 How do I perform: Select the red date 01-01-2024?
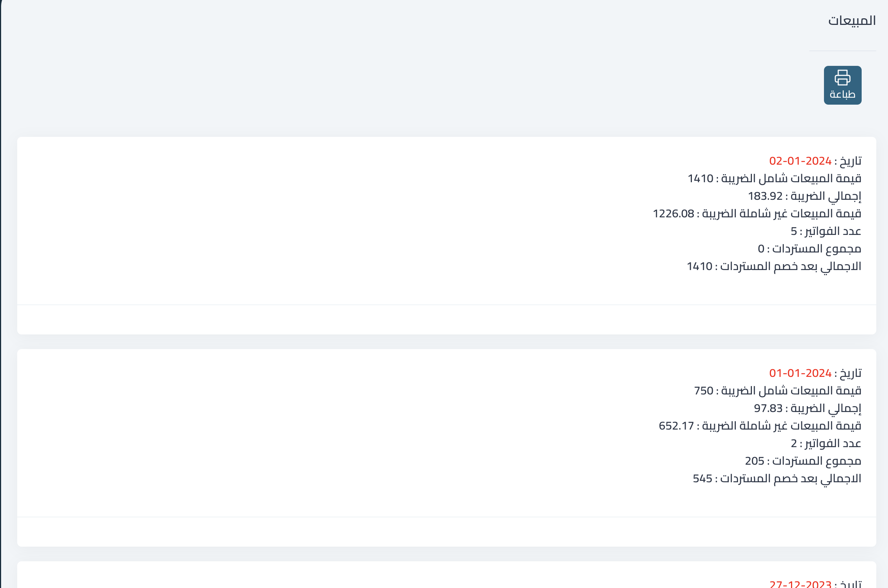pos(800,373)
